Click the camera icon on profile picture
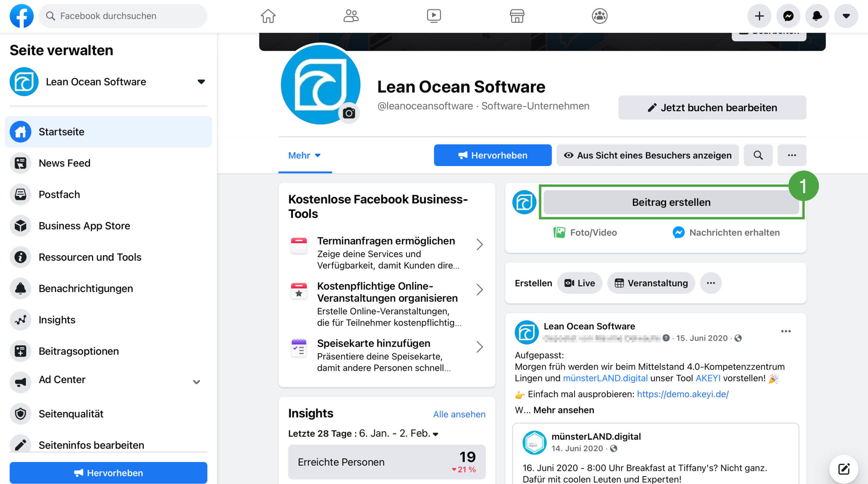 pos(349,113)
